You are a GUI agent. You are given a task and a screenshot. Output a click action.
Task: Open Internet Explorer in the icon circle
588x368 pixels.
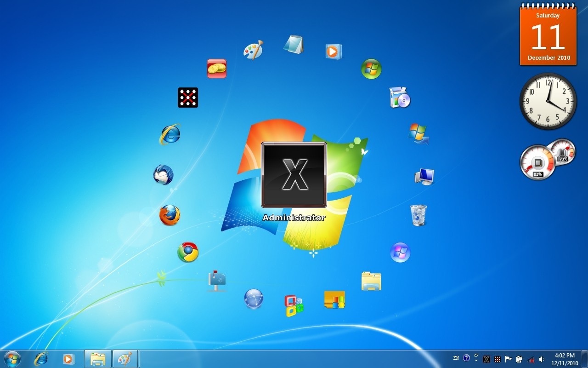pos(170,134)
